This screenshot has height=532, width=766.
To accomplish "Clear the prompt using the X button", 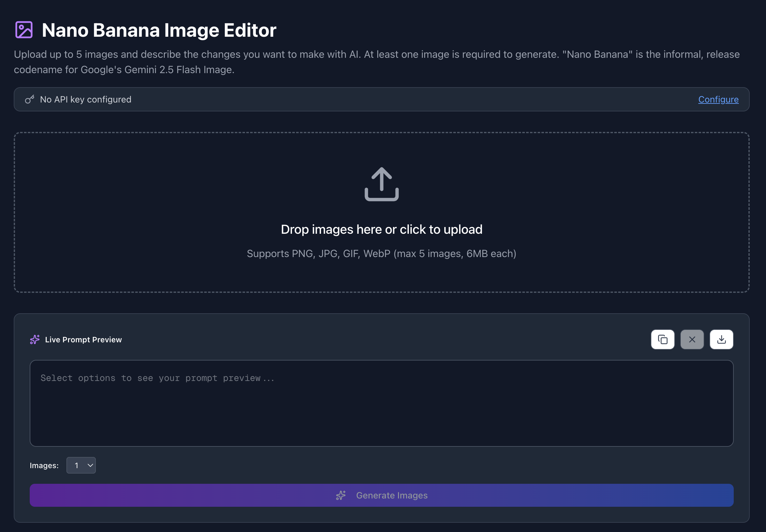I will tap(692, 339).
